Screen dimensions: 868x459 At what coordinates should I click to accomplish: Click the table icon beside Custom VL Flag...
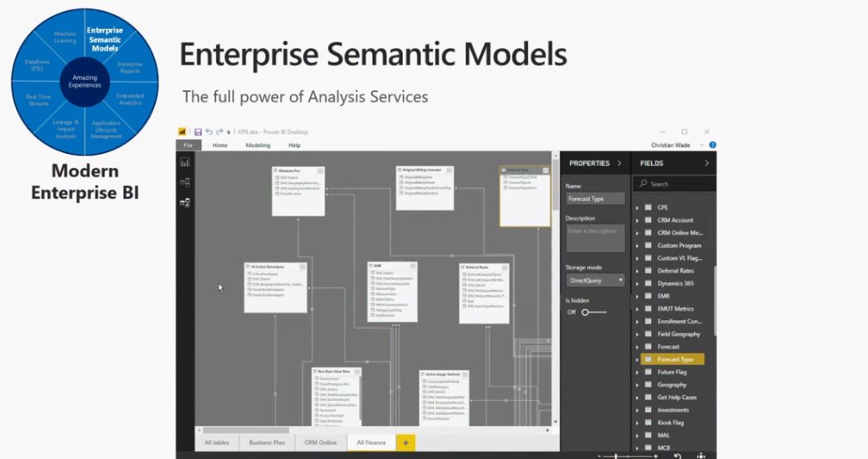point(649,258)
